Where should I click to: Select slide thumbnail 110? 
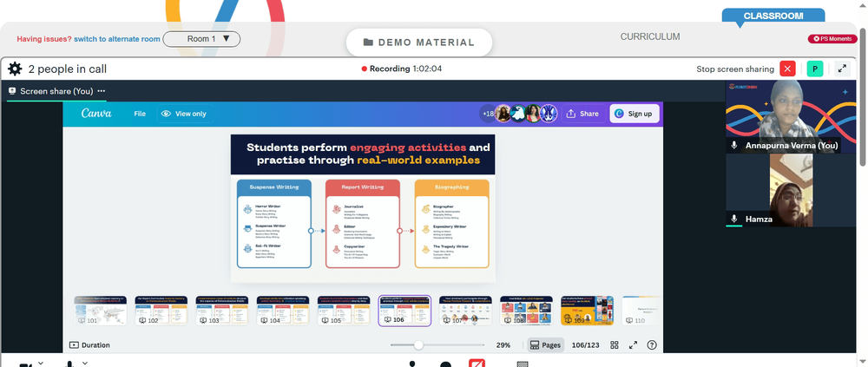coord(641,311)
